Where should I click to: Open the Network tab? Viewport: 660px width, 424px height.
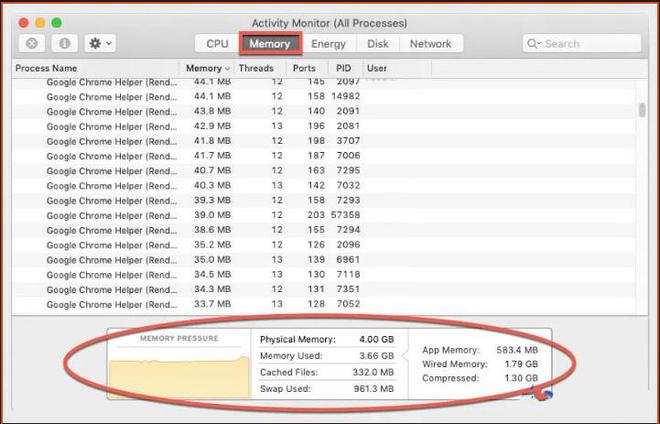[431, 44]
